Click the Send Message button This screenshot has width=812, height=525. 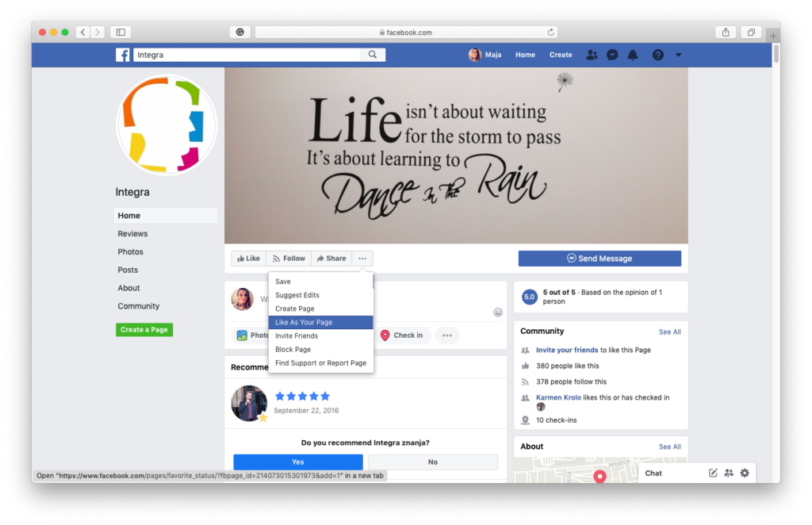tap(599, 259)
